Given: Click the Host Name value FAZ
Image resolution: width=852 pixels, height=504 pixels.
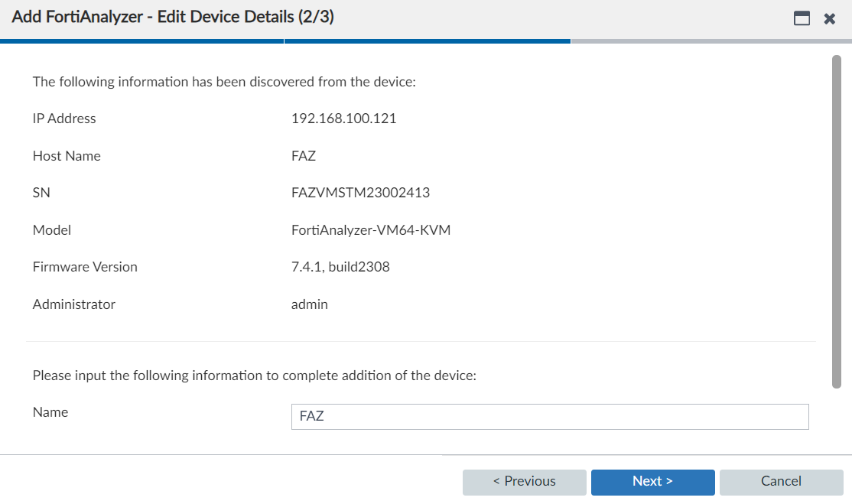Looking at the screenshot, I should click(x=303, y=155).
